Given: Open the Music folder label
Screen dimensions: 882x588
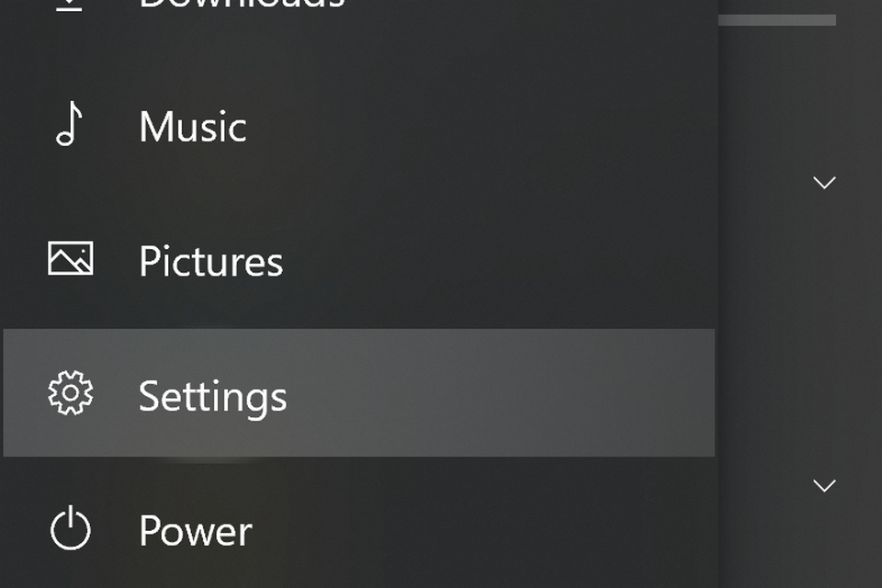Looking at the screenshot, I should [193, 127].
